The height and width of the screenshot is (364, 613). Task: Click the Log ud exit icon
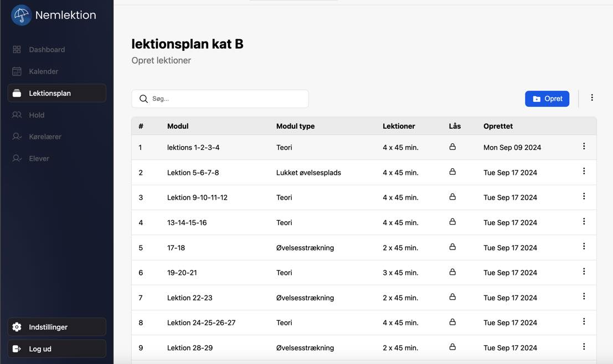(x=17, y=349)
